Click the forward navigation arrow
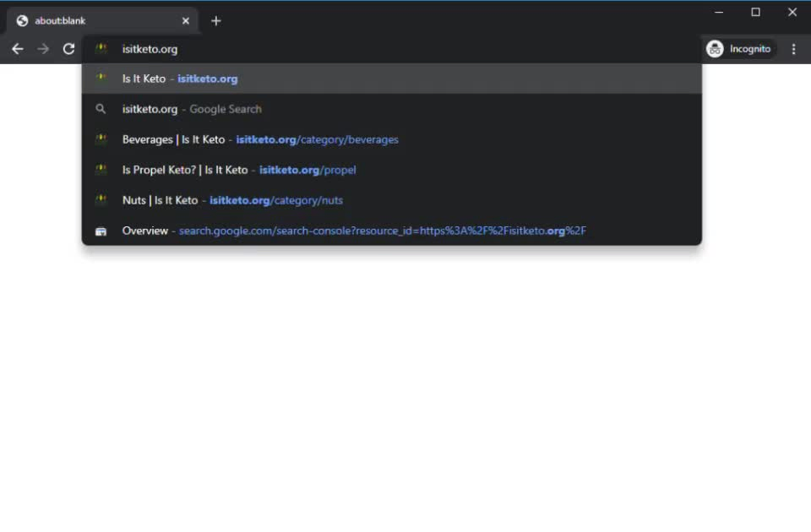Image resolution: width=811 pixels, height=532 pixels. click(43, 49)
